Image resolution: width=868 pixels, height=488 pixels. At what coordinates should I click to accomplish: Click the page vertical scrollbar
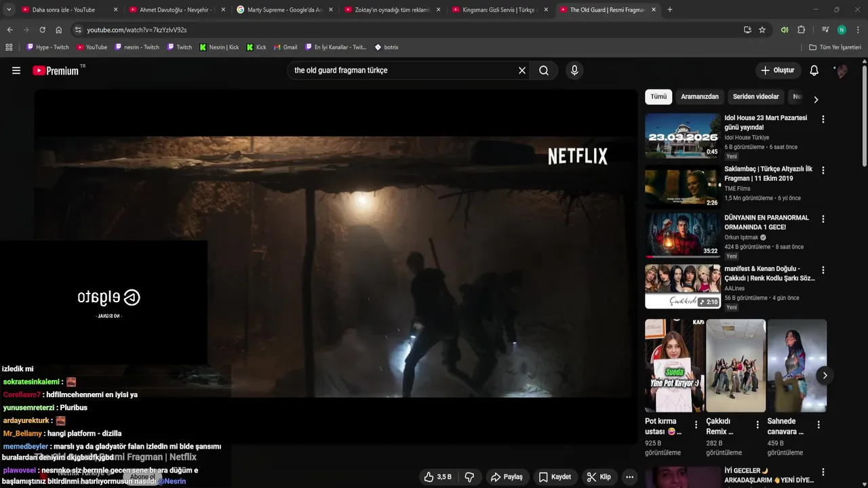coord(865,115)
